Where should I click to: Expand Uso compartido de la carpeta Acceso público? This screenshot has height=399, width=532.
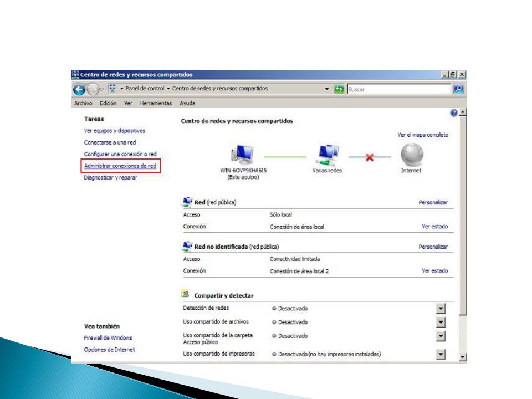[441, 336]
